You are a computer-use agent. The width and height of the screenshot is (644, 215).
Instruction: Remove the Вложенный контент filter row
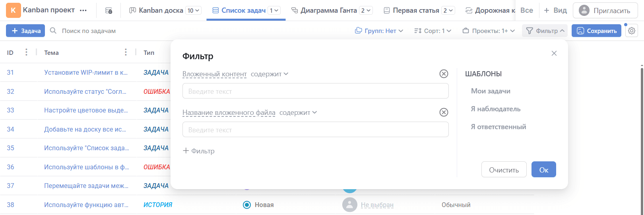tap(444, 74)
